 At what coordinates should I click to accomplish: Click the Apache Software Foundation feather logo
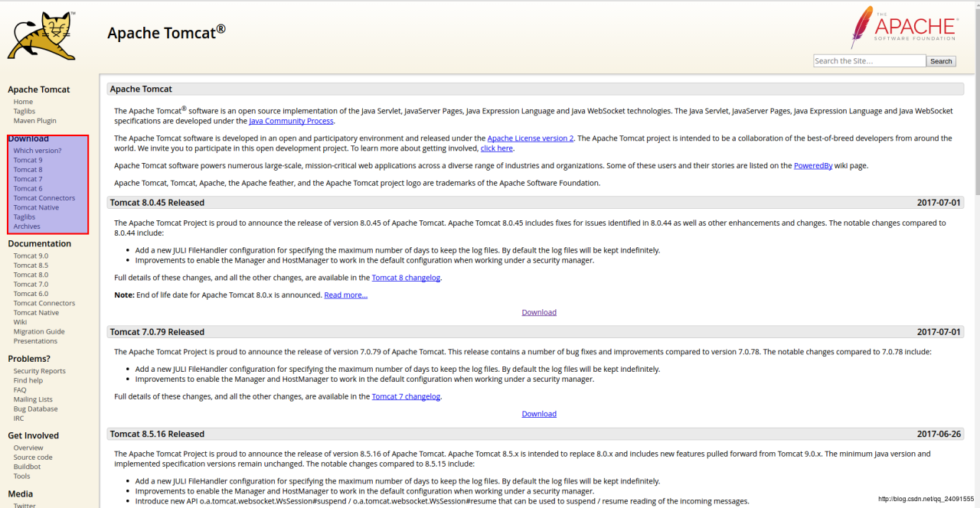903,28
